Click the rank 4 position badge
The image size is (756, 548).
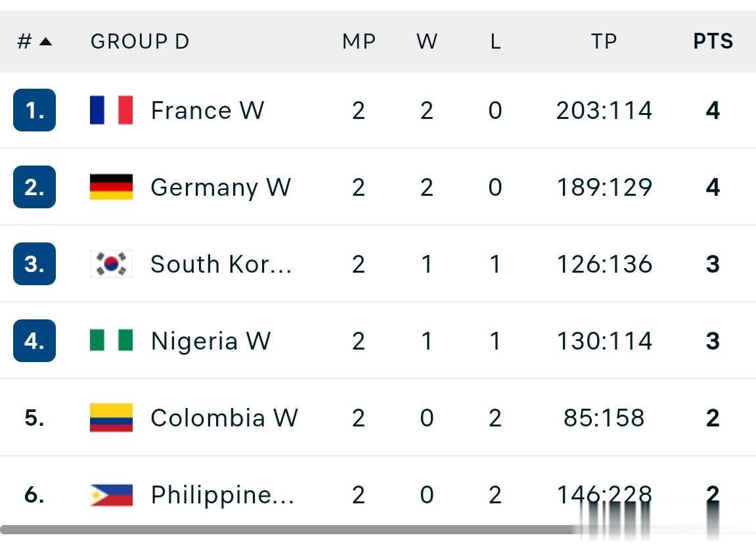click(x=34, y=340)
